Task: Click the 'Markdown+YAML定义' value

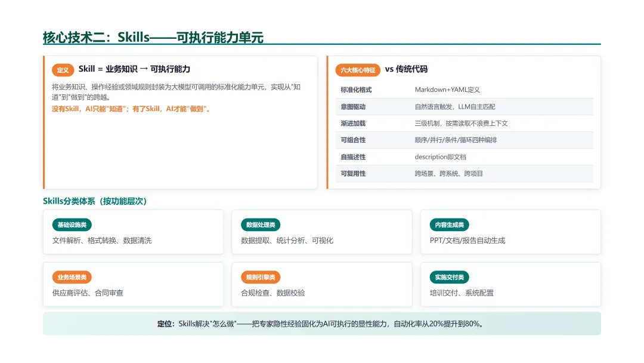Action: [447, 90]
